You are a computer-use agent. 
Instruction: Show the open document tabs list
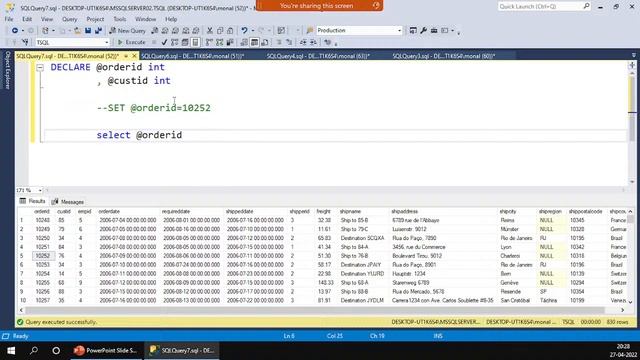click(x=633, y=56)
